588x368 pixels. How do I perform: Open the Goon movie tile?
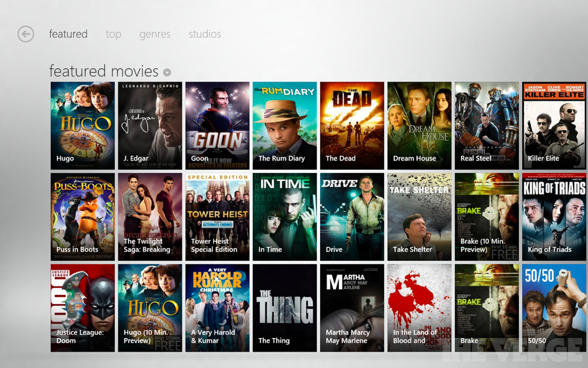click(x=218, y=126)
